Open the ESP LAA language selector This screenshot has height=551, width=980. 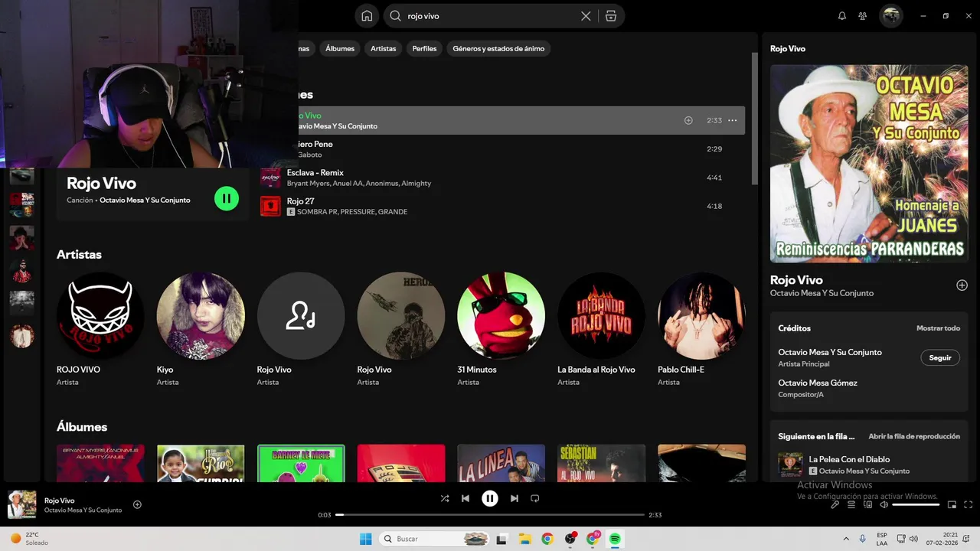tap(882, 539)
